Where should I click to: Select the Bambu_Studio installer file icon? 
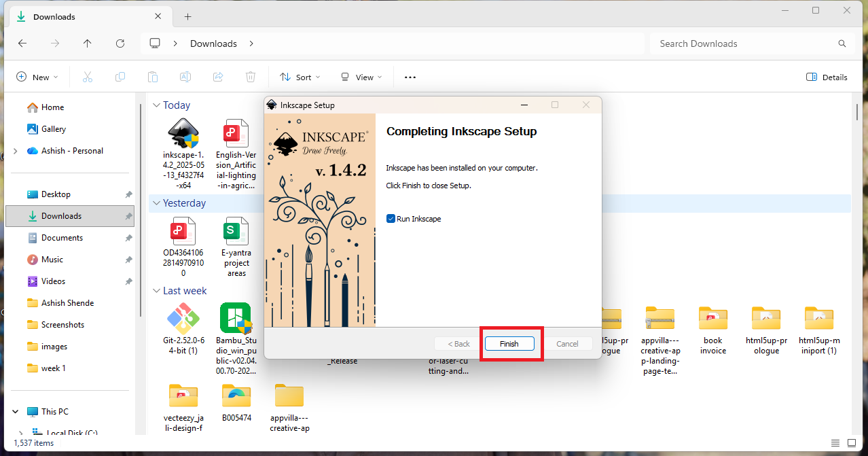pyautogui.click(x=236, y=318)
